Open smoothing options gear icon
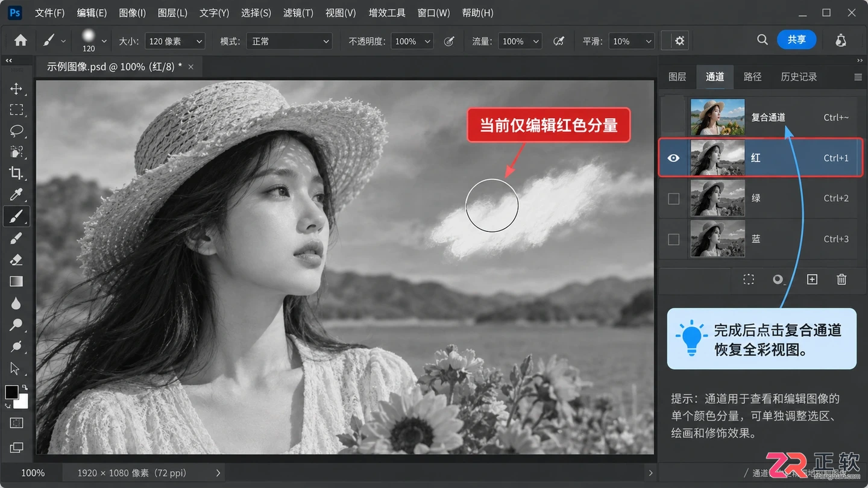 coord(680,41)
